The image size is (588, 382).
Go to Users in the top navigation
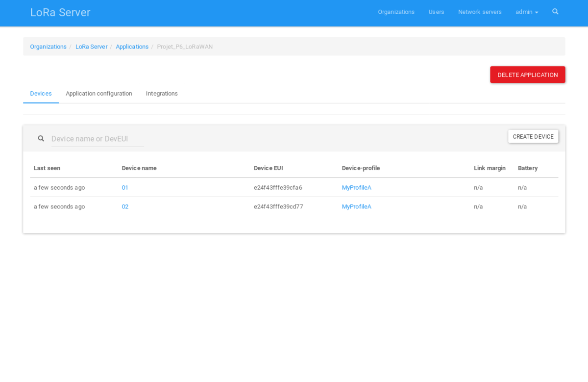click(436, 12)
